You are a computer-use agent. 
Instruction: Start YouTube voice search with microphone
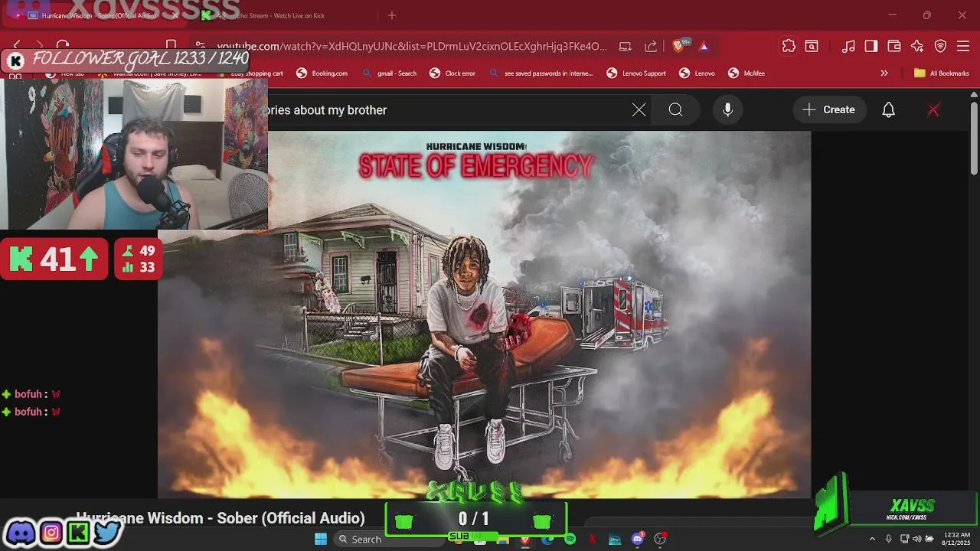coord(728,110)
